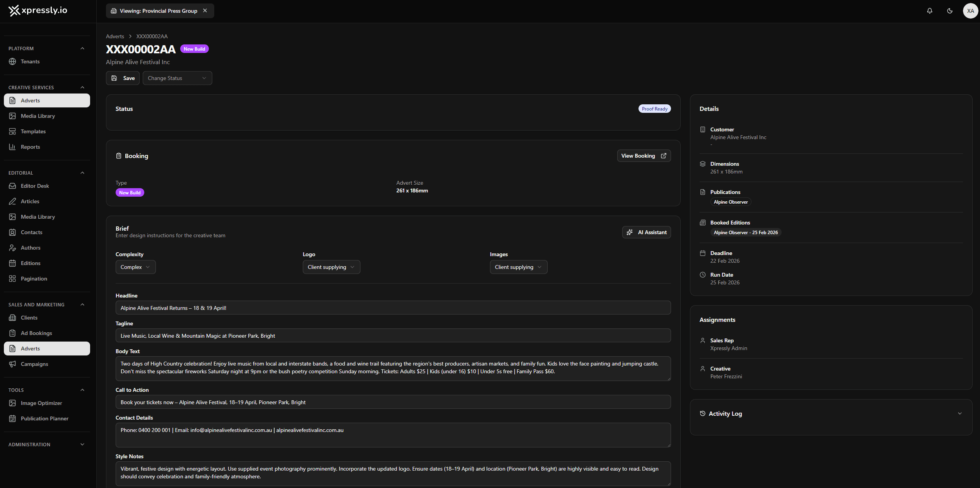
Task: Launch the AI Assistant sparkle button
Action: 646,232
